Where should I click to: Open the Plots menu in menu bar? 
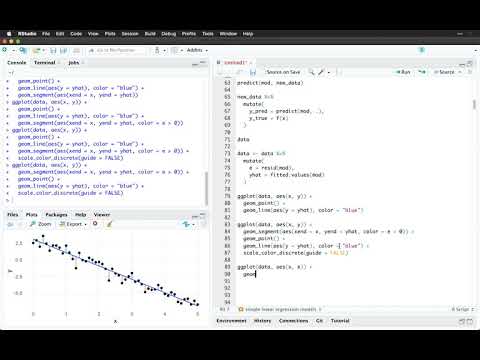(110, 34)
